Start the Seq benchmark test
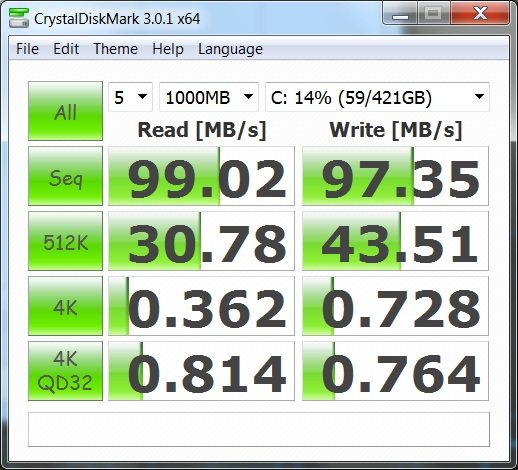Viewport: 518px width, 470px height. pos(65,176)
